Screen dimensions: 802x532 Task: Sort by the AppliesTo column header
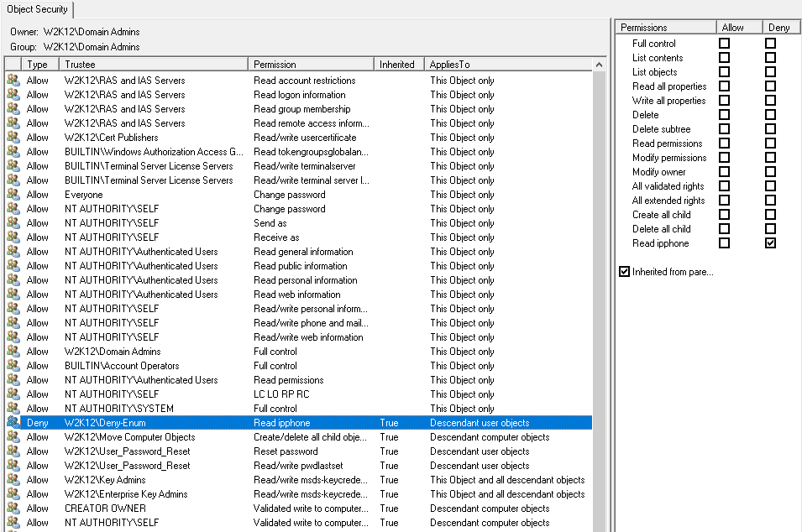tap(508, 65)
